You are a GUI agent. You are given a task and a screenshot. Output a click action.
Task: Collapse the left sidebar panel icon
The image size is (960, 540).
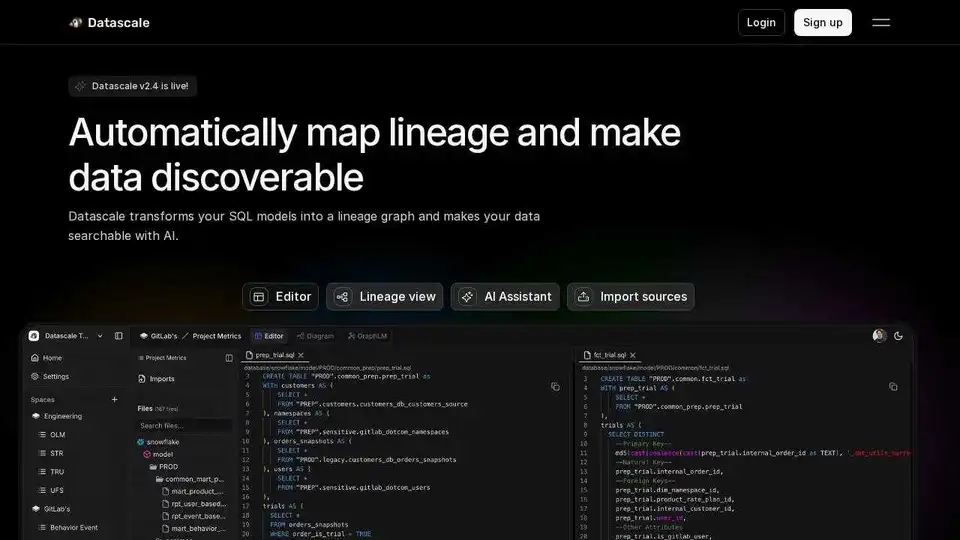119,336
